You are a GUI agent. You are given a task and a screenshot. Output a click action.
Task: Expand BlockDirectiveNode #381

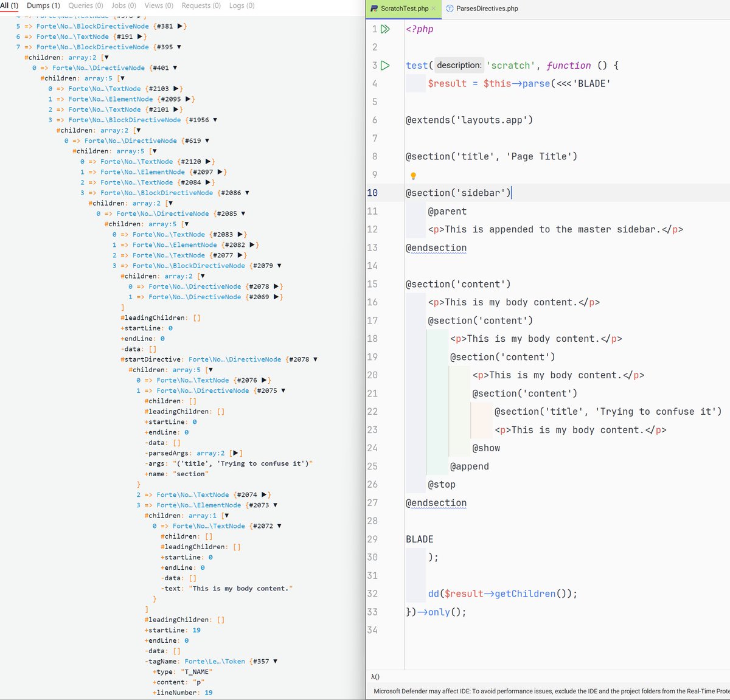179,26
